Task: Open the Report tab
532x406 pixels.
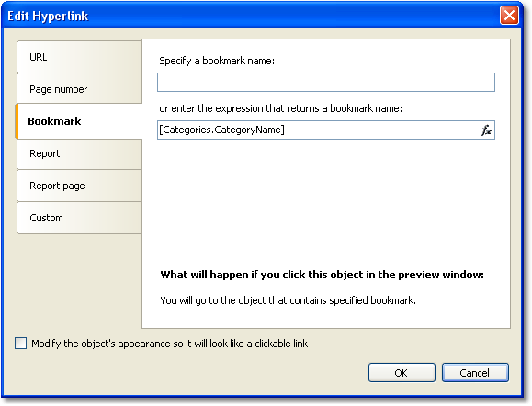Action: (x=79, y=153)
